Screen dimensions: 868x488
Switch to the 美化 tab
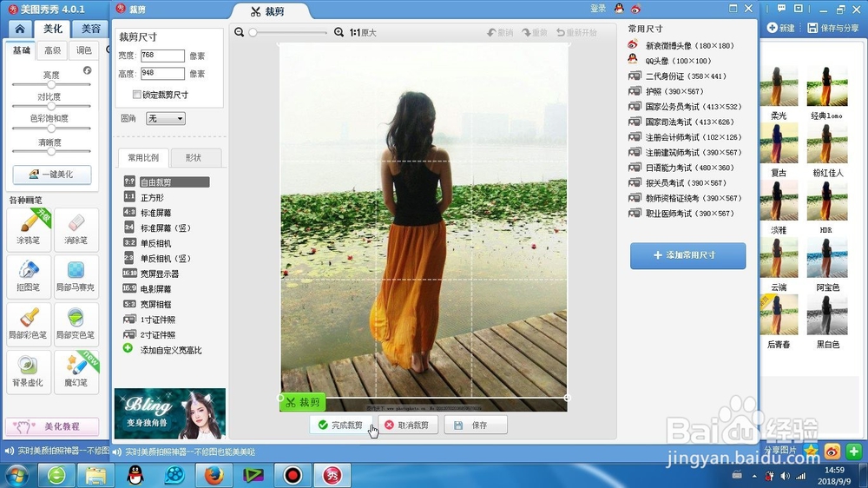pos(53,29)
